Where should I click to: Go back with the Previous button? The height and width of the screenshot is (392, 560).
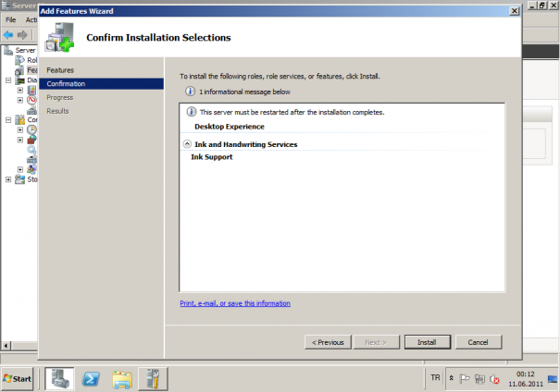coord(328,342)
